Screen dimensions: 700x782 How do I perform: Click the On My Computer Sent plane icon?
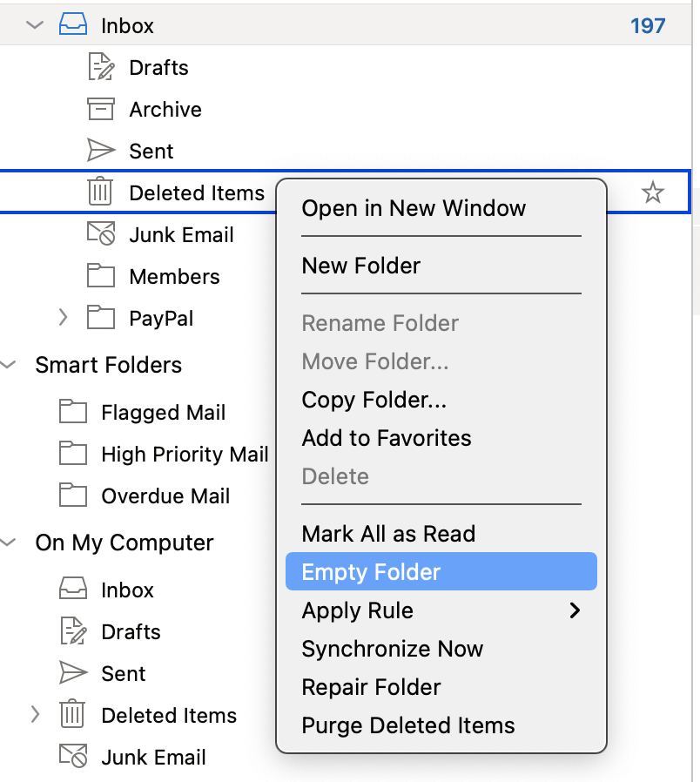(73, 673)
